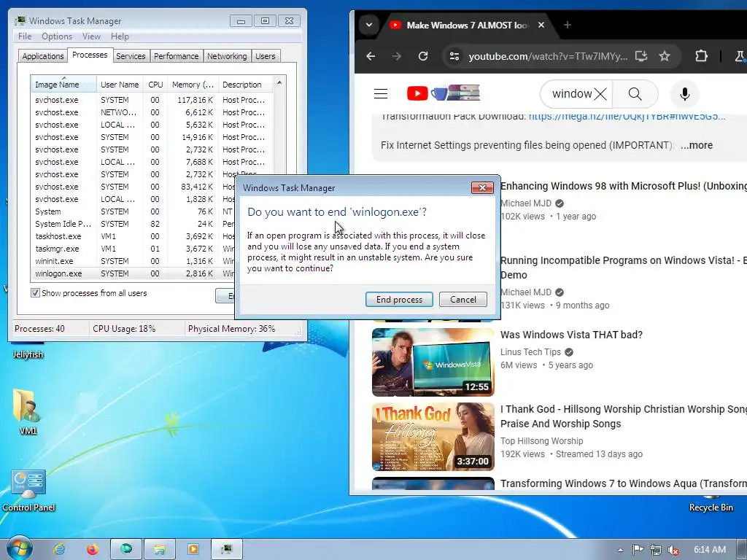Viewport: 747px width, 560px height.
Task: Click the YouTube logo
Action: coord(443,93)
